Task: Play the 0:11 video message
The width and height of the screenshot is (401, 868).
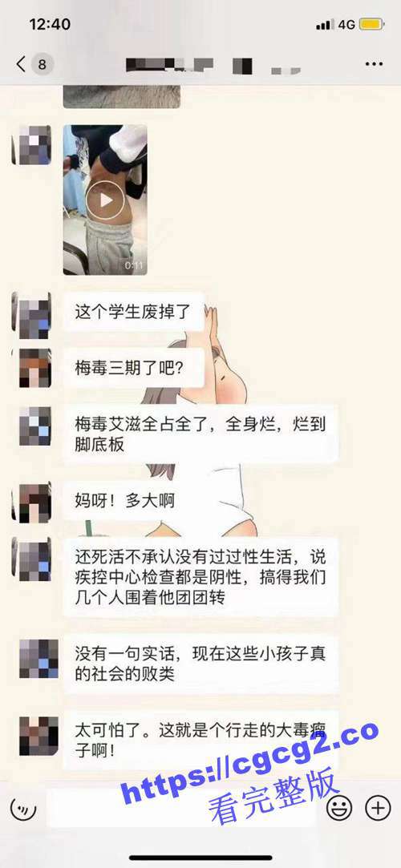Action: pyautogui.click(x=105, y=200)
